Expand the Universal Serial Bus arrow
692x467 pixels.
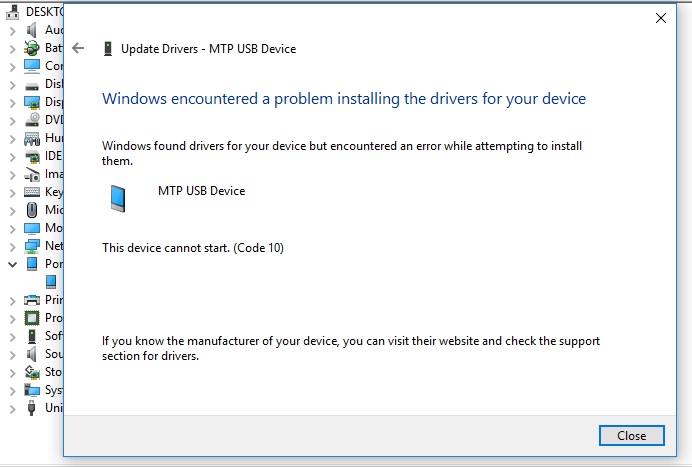point(12,408)
